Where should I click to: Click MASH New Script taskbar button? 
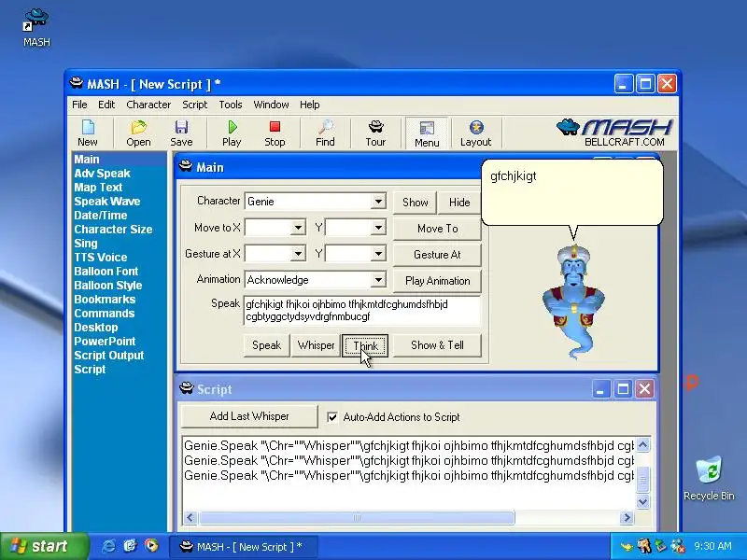(x=244, y=547)
